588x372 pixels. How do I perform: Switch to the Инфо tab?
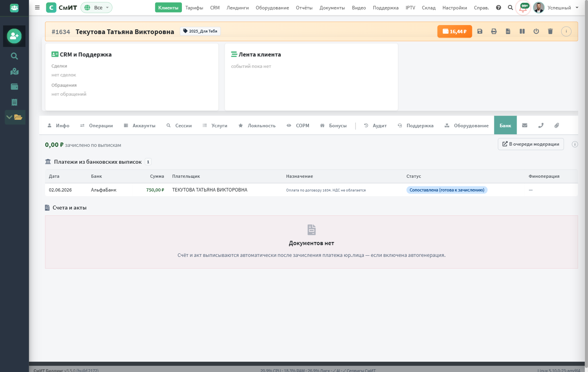(58, 125)
